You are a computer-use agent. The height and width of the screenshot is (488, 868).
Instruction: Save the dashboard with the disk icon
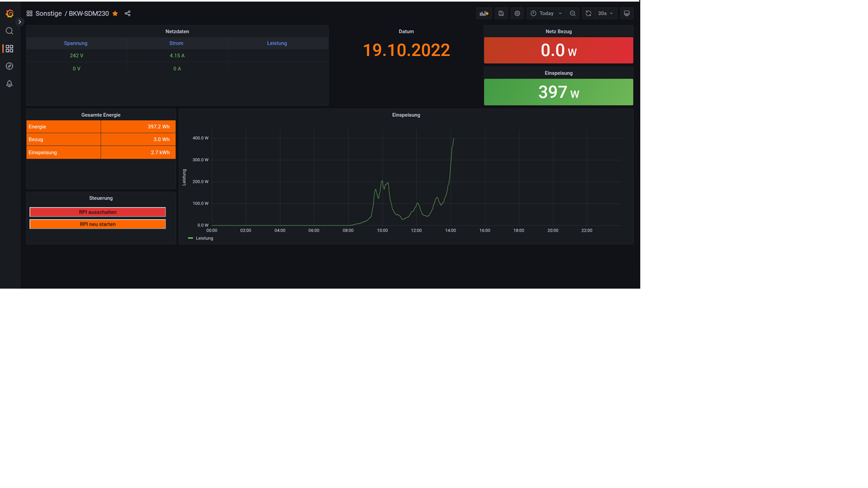pyautogui.click(x=501, y=14)
